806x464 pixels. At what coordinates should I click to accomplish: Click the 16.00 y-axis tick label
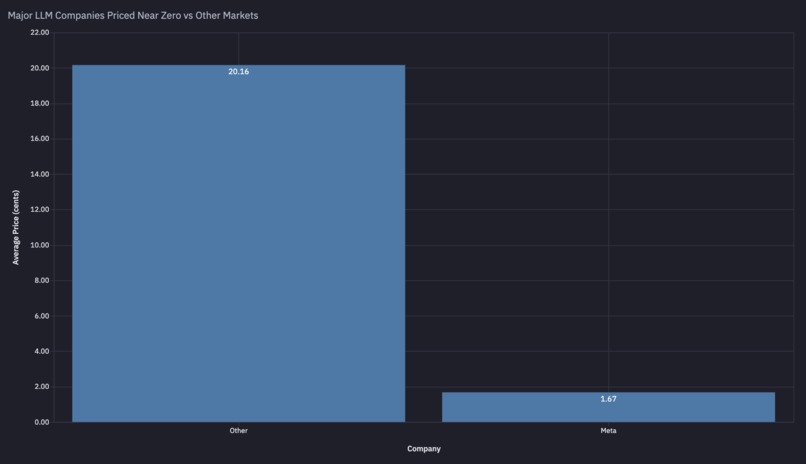coord(40,139)
